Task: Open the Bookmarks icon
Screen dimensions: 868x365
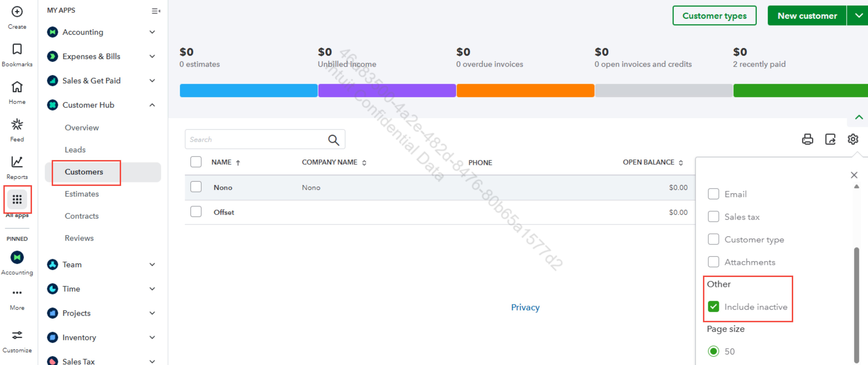Action: tap(17, 49)
